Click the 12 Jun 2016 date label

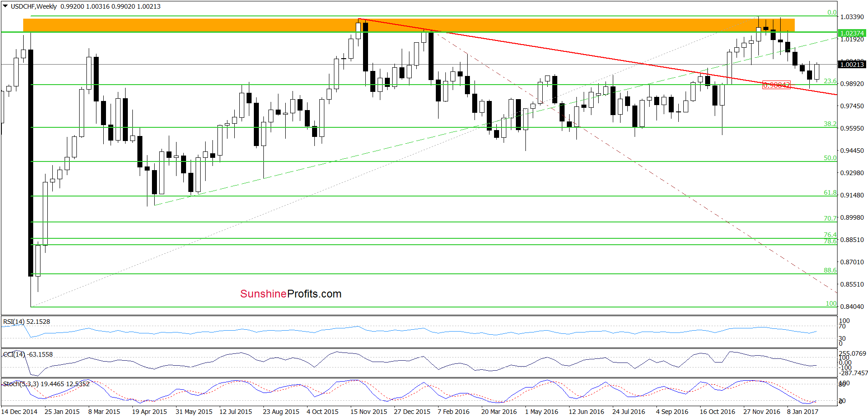pyautogui.click(x=586, y=412)
